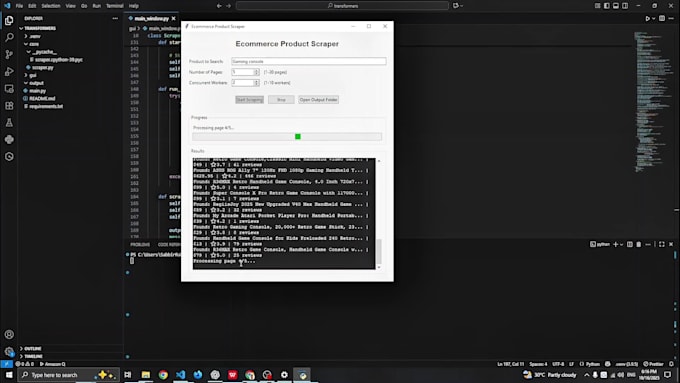Click the errors and warnings count in status bar
The image size is (680, 383).
25,364
